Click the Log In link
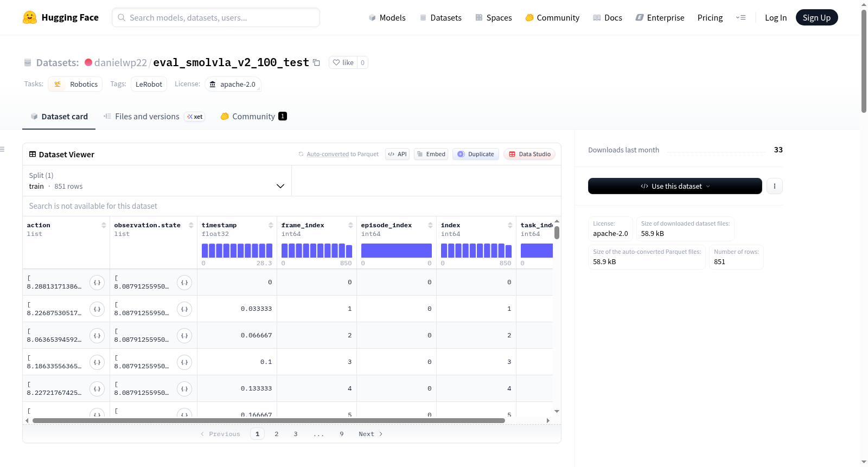 tap(776, 17)
